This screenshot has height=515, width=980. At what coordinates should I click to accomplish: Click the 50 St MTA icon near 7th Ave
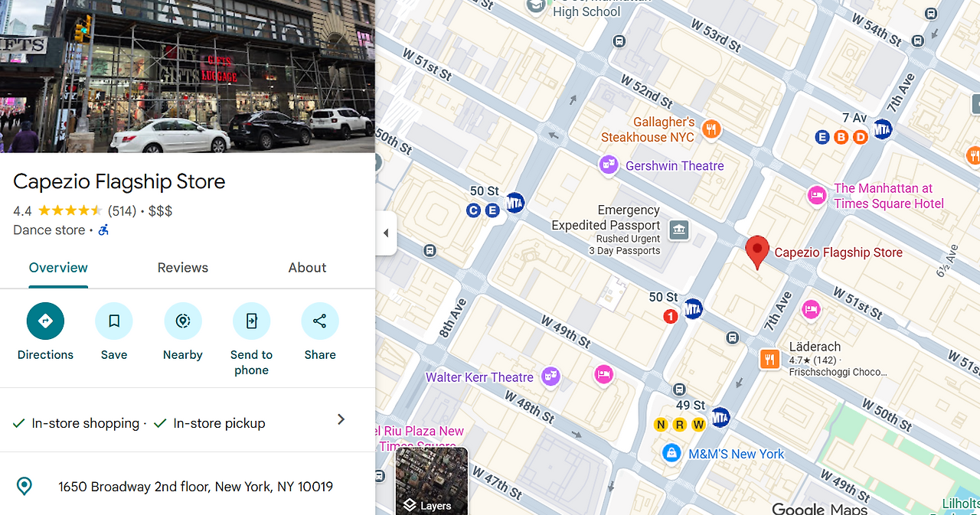coord(694,309)
